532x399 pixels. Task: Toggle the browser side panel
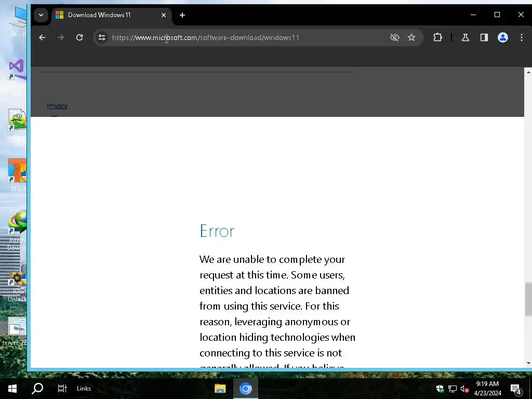coord(484,37)
